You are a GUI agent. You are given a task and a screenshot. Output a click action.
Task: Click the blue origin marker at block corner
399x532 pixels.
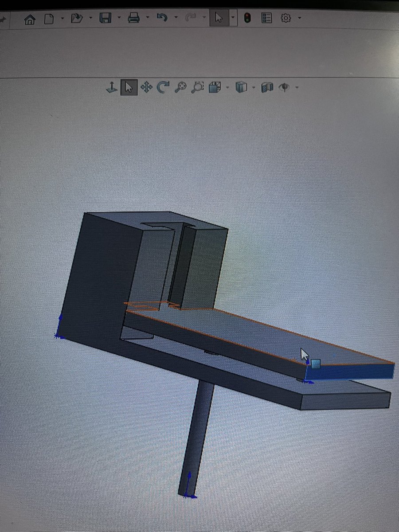coord(59,327)
